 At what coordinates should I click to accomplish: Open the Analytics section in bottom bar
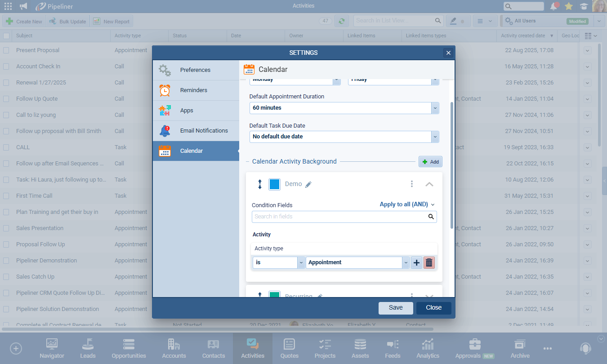click(x=428, y=348)
